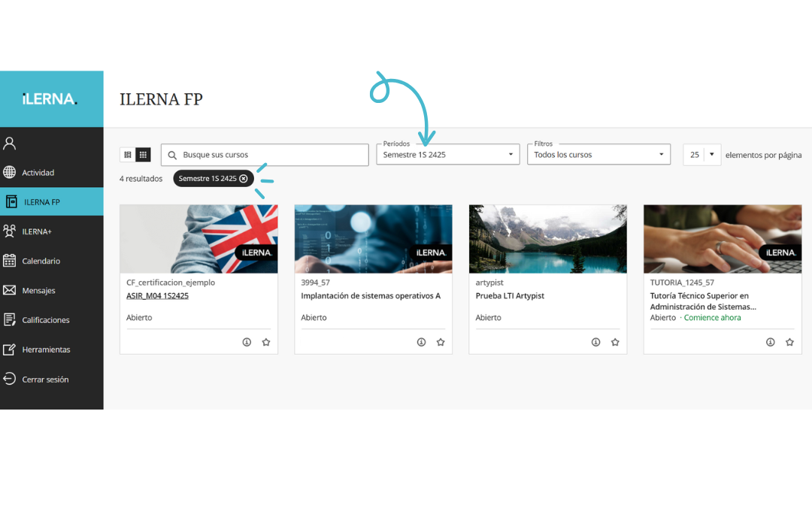Click the Busque sus cursos search field
Screen dimensions: 812x526
point(265,155)
